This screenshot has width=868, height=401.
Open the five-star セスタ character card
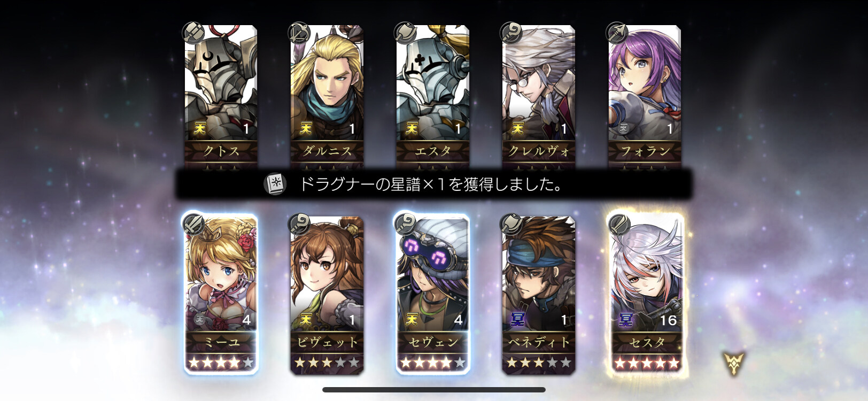645,294
